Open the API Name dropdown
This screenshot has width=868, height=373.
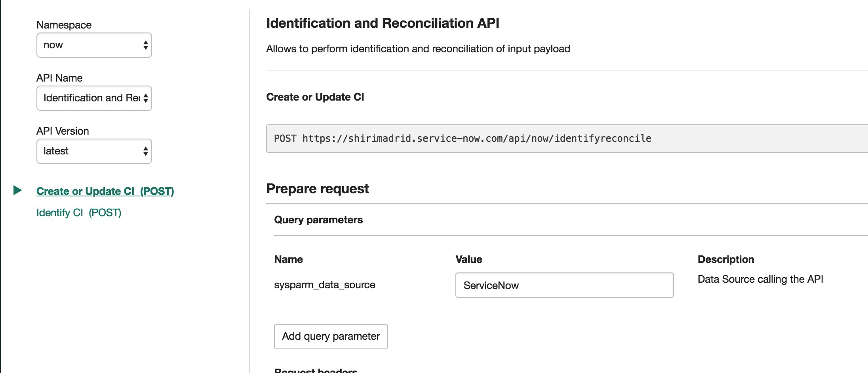pyautogui.click(x=94, y=98)
